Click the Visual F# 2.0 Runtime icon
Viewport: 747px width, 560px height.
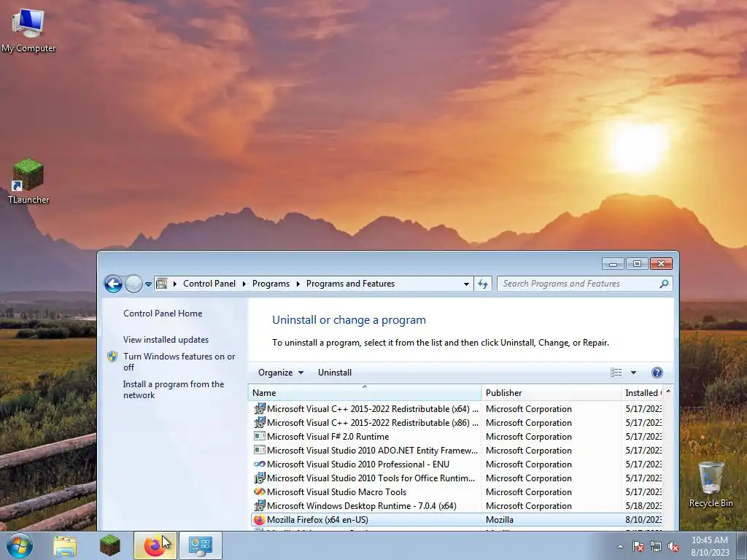tap(259, 437)
